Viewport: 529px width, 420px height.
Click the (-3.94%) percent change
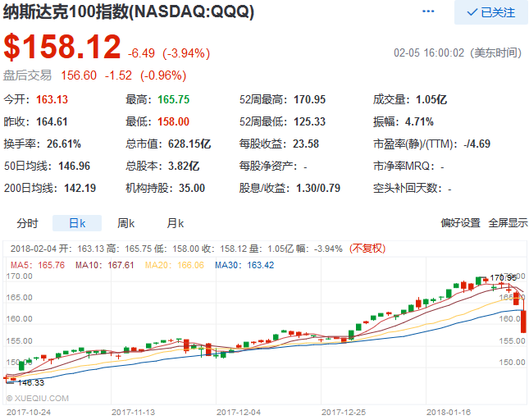point(186,53)
